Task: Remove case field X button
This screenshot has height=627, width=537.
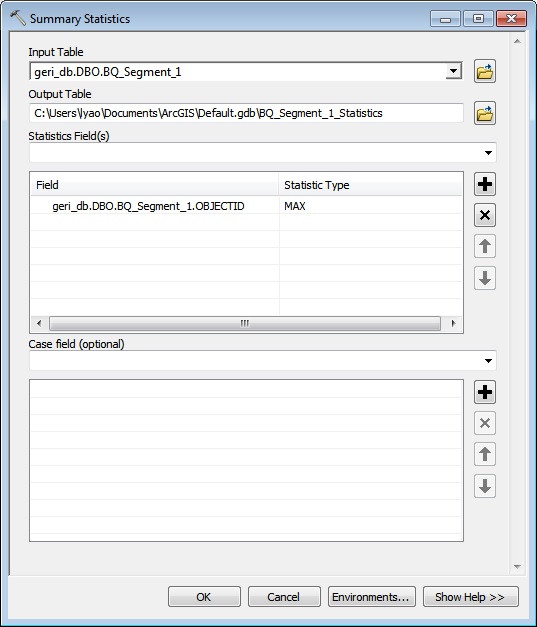Action: (x=485, y=423)
